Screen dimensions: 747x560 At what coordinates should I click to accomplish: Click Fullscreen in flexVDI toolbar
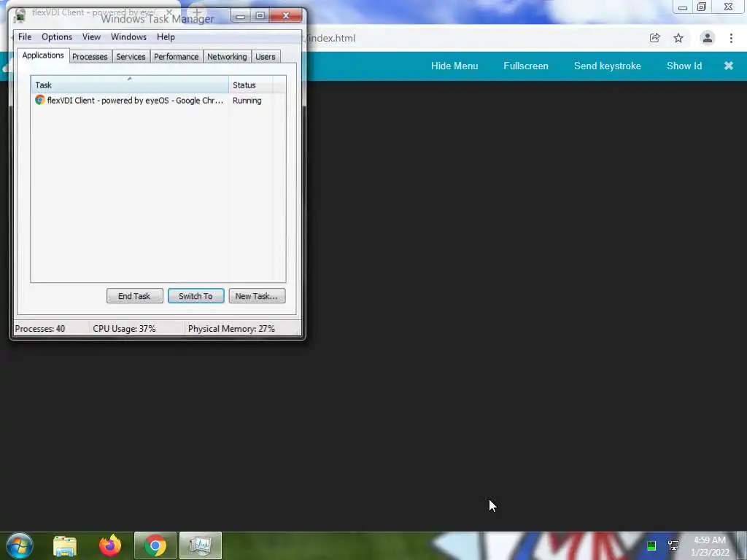(x=526, y=66)
